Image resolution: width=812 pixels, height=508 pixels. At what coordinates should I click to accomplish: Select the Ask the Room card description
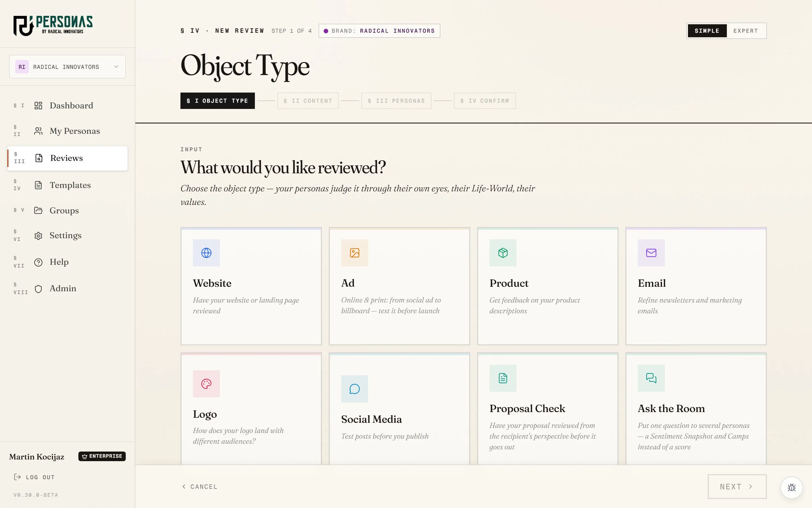tap(694, 436)
